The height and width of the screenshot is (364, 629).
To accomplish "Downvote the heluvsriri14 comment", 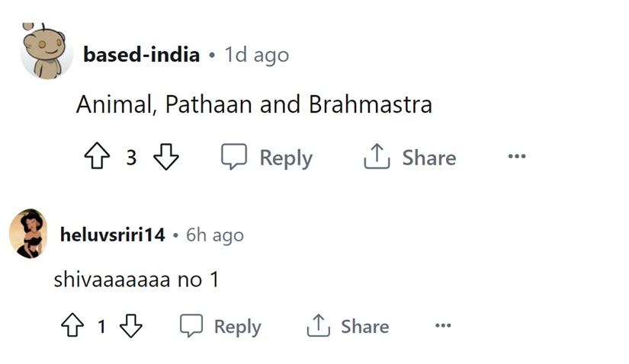I will 131,327.
